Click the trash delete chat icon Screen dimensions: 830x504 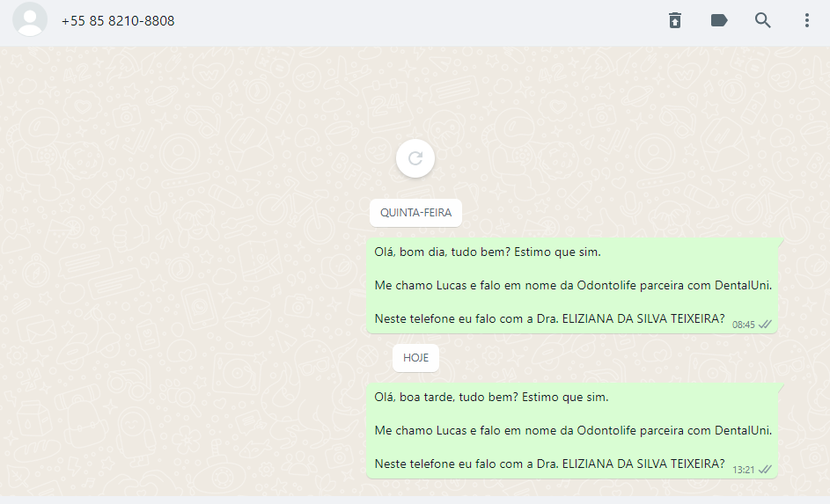(x=675, y=20)
